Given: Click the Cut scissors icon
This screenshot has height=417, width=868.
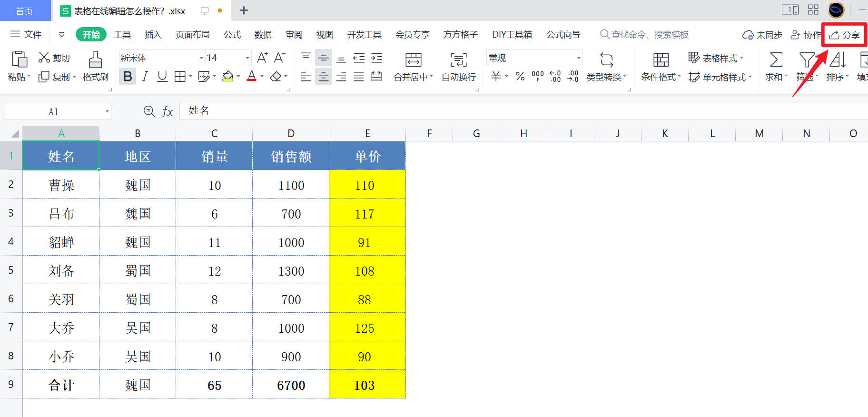Looking at the screenshot, I should coord(44,58).
